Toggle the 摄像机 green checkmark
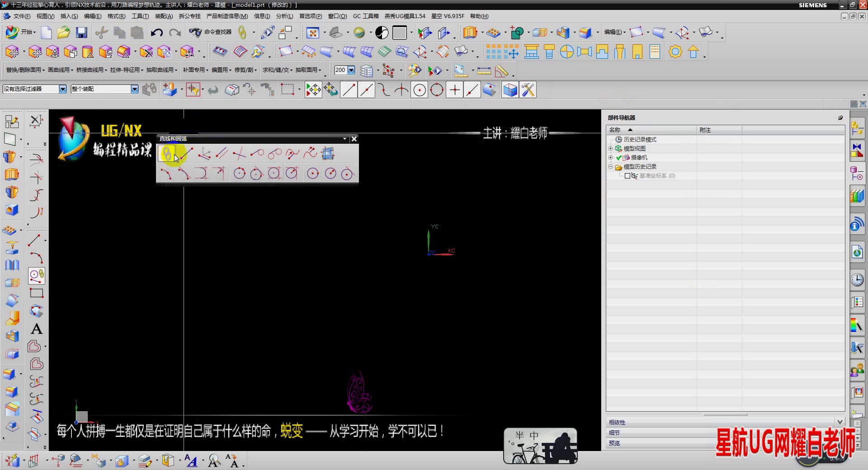868x470 pixels. pyautogui.click(x=618, y=158)
